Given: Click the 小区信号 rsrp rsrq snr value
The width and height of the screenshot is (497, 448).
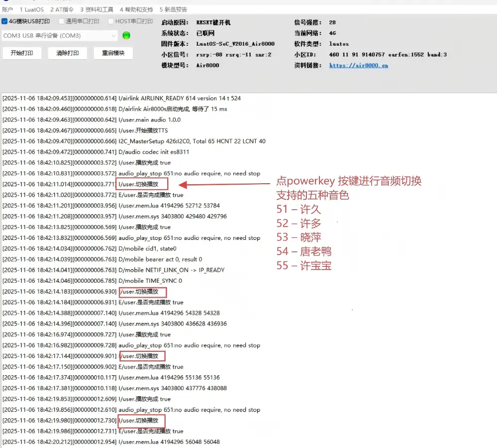Looking at the screenshot, I should point(234,55).
